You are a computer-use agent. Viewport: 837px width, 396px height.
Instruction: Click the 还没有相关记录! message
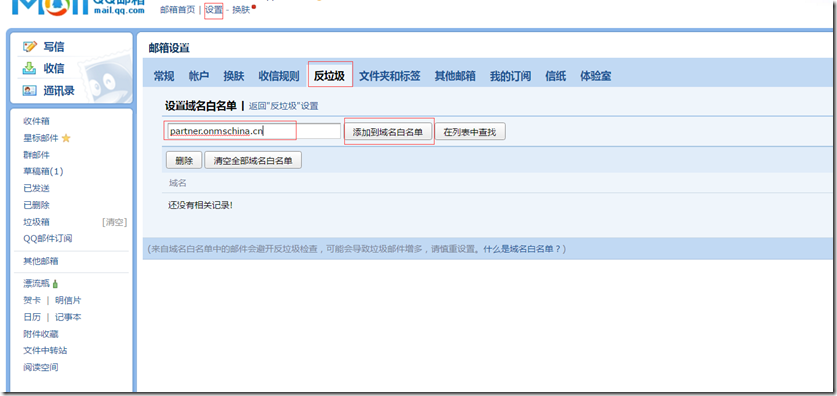200,205
